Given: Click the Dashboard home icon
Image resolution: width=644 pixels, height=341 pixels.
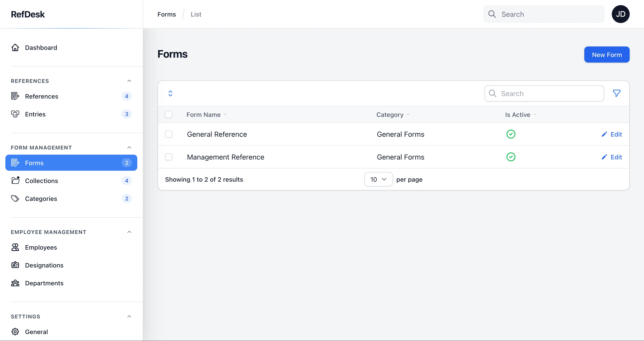Looking at the screenshot, I should pos(15,47).
